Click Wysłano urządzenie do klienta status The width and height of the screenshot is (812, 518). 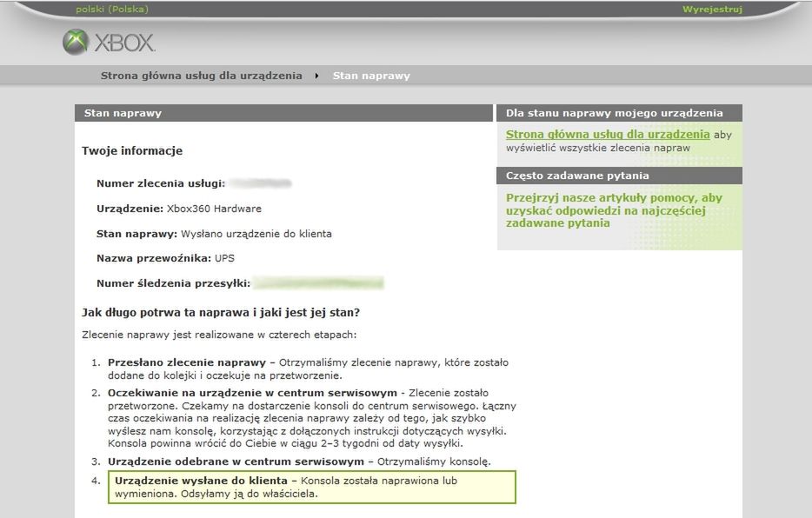(256, 234)
